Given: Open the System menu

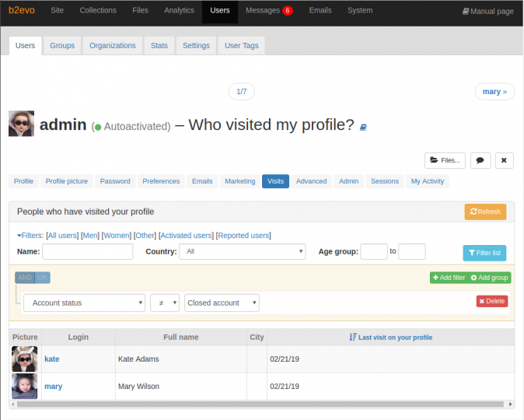Looking at the screenshot, I should [x=360, y=10].
